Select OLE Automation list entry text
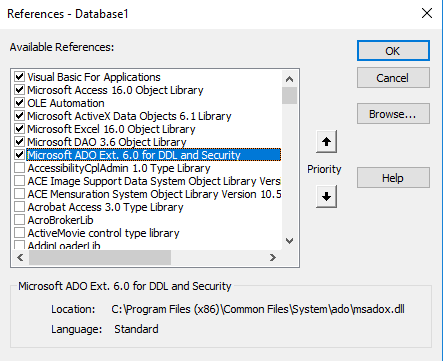 click(66, 103)
